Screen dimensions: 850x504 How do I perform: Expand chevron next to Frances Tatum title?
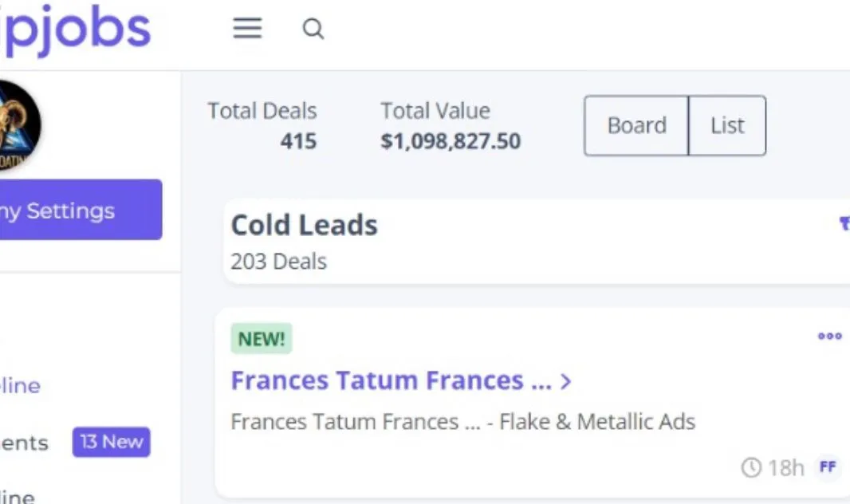click(566, 381)
